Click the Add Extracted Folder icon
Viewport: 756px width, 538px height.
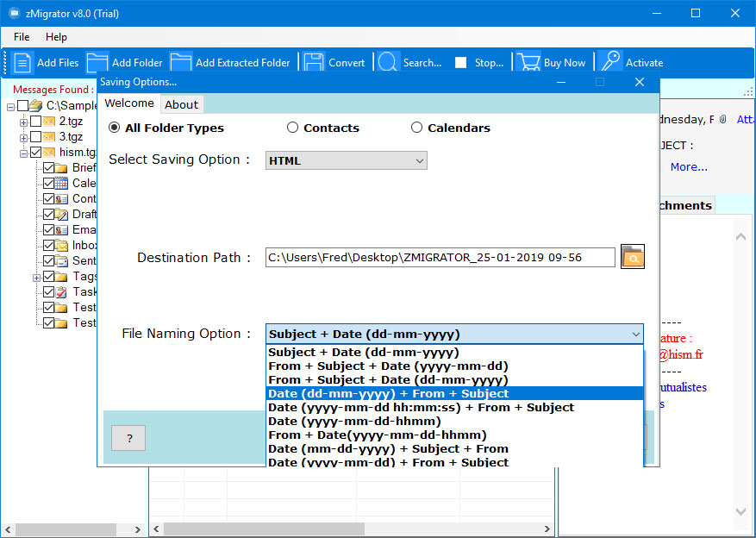pos(181,63)
